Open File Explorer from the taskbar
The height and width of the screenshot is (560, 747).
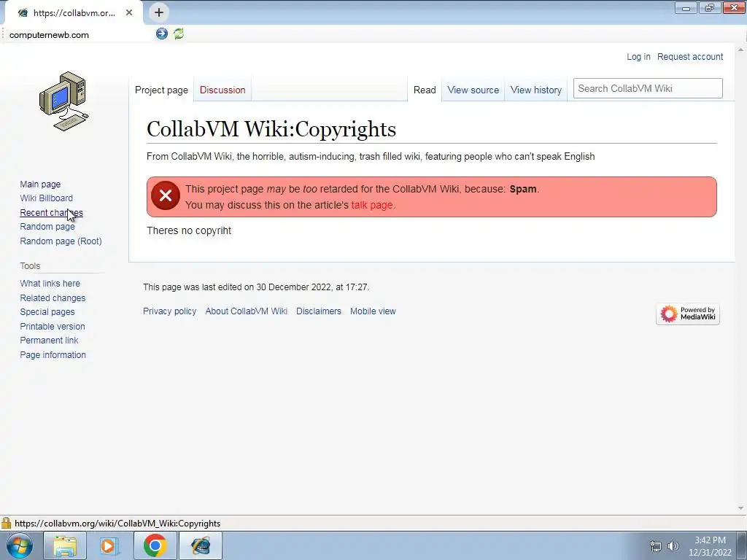click(x=65, y=545)
